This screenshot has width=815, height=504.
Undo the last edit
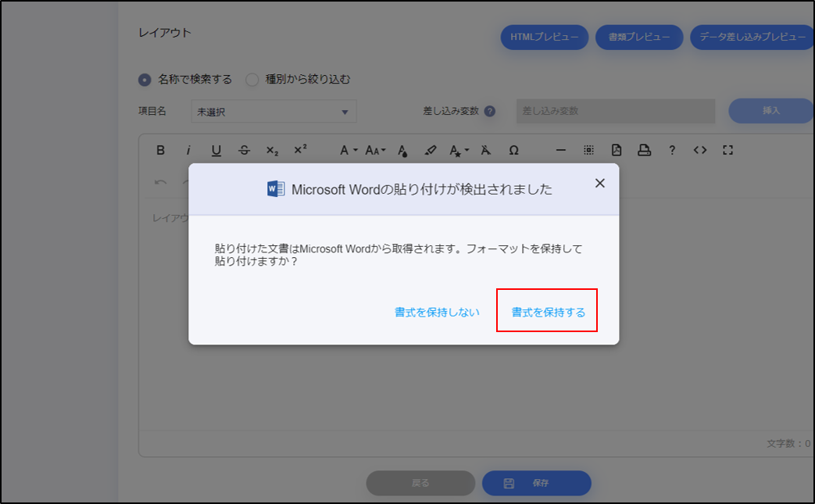coord(161,182)
